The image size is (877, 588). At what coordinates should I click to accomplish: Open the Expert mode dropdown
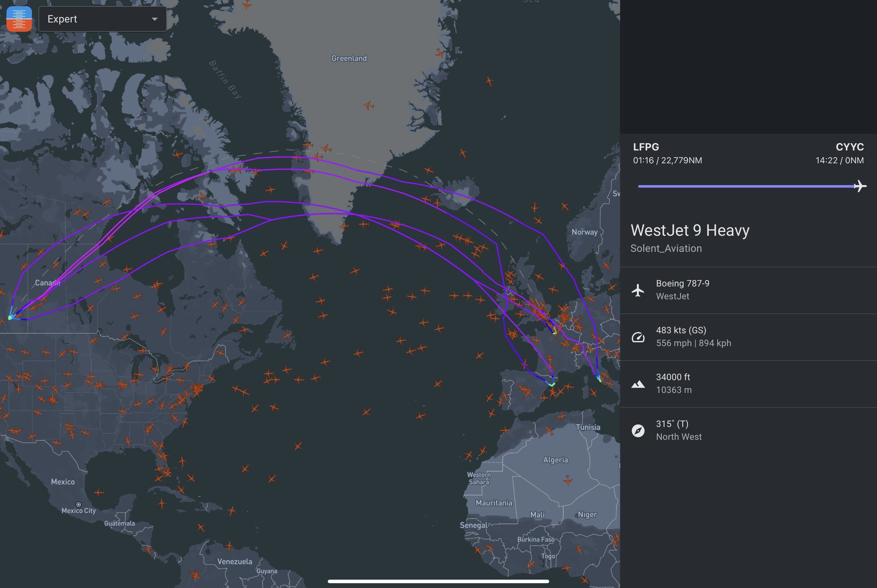pos(102,19)
